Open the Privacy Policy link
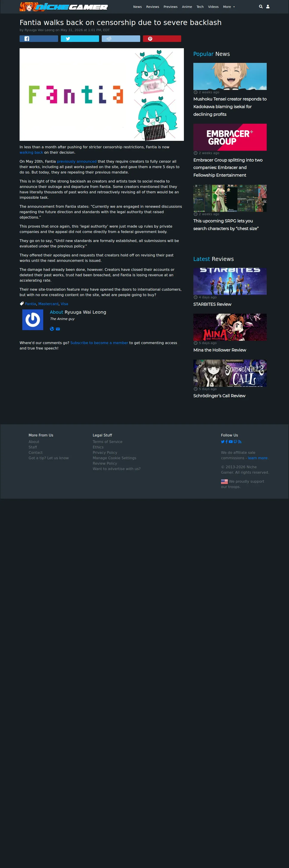The height and width of the screenshot is (868, 289). click(105, 452)
